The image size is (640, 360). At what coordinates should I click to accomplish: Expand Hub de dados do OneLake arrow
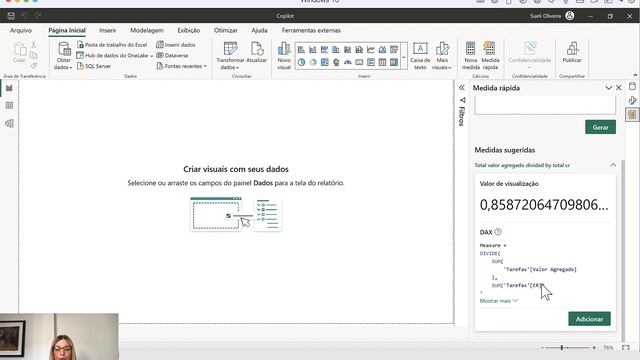point(151,56)
